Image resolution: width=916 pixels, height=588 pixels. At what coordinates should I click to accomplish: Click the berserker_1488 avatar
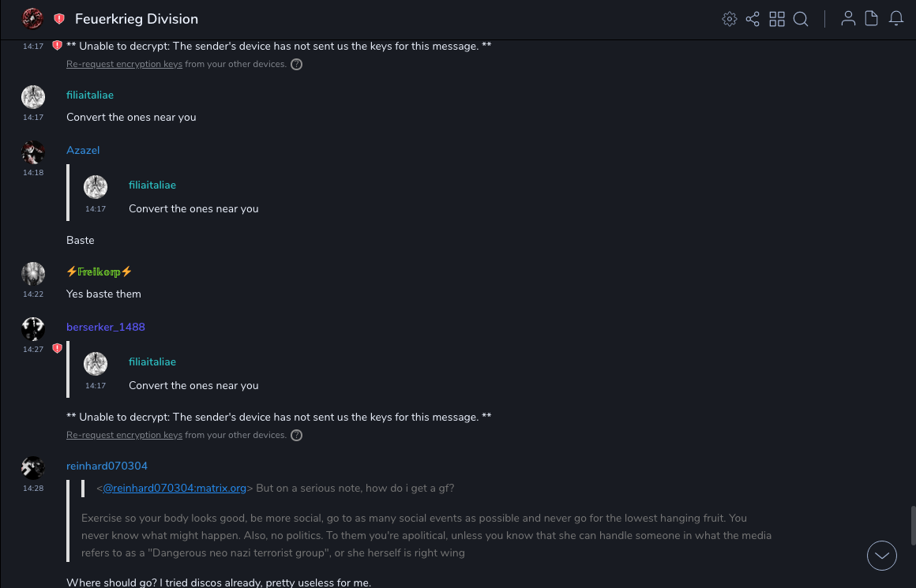[33, 328]
